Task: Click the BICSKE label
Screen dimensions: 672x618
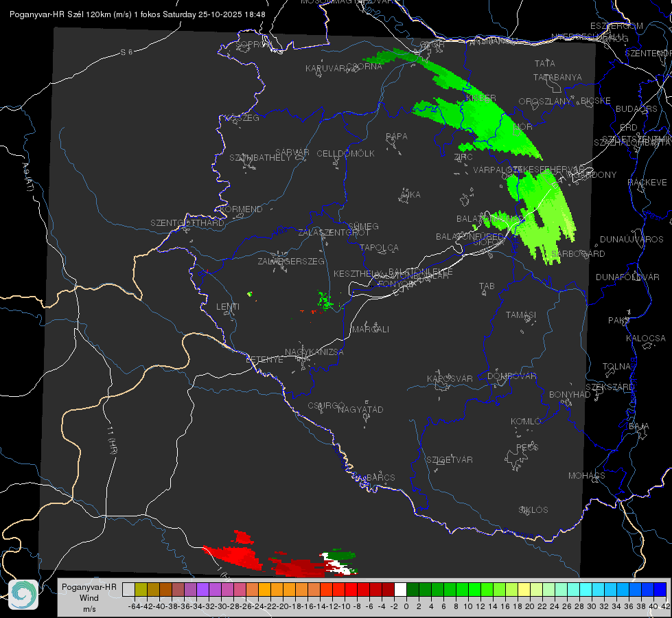Action: (x=596, y=101)
